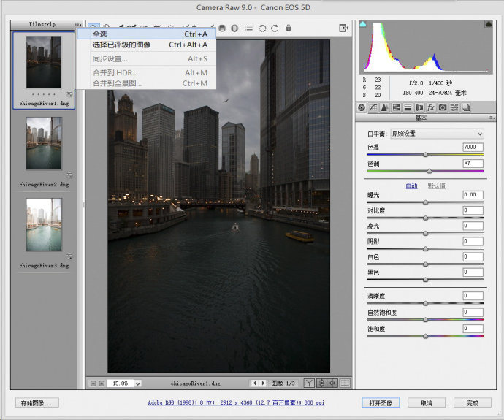
Task: Open the Adobe RGB workflow options link
Action: click(x=236, y=402)
